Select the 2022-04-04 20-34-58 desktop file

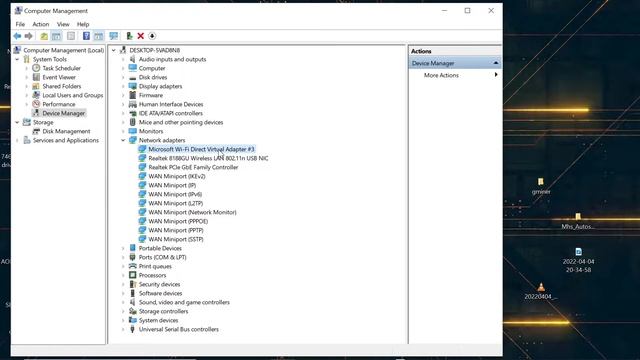click(x=578, y=252)
